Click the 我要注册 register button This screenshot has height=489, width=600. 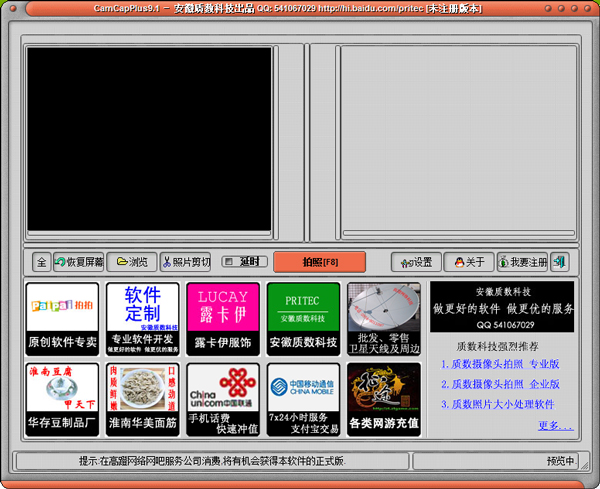point(522,262)
